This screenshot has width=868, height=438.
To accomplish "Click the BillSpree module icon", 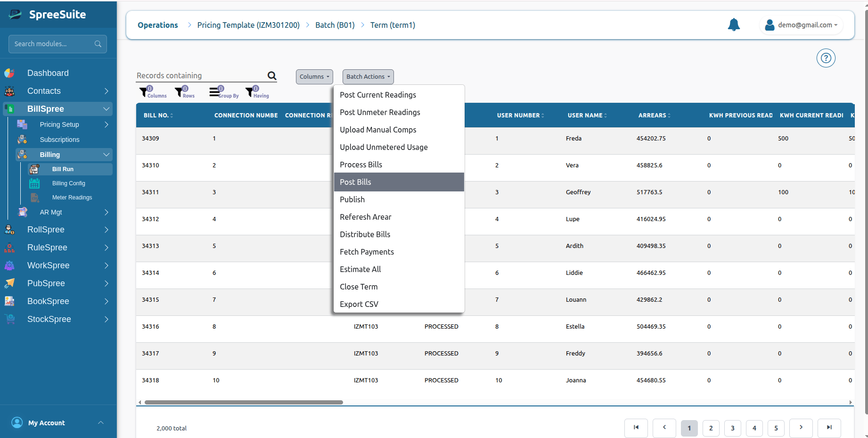I will point(9,109).
